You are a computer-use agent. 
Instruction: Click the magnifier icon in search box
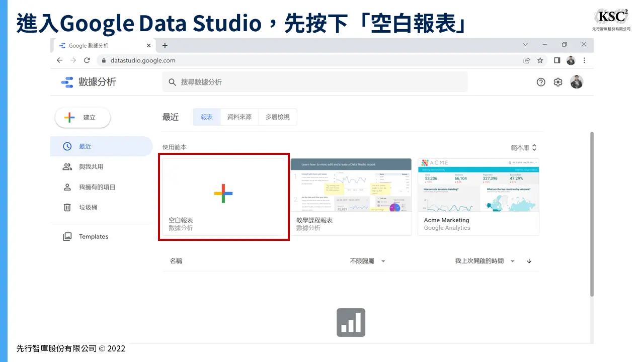[x=172, y=82]
